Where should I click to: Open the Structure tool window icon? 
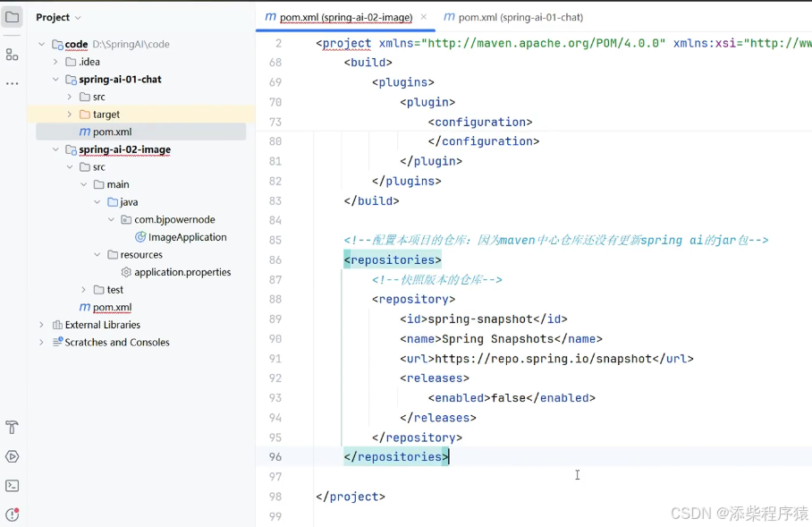[x=12, y=55]
